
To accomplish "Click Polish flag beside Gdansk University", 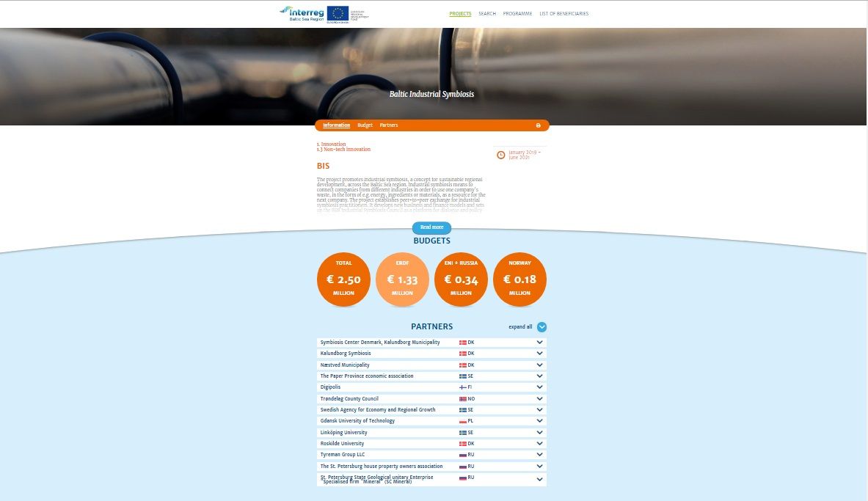I will click(x=463, y=421).
